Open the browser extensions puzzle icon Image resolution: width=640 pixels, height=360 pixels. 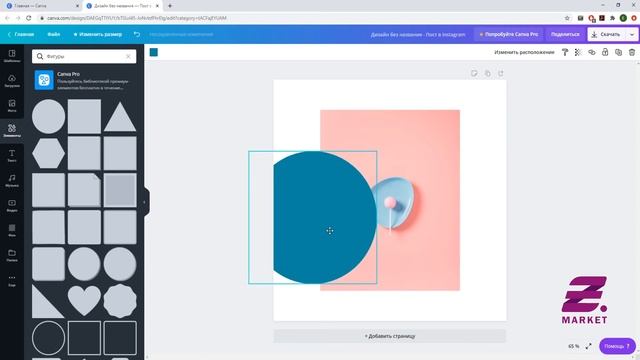(x=612, y=18)
